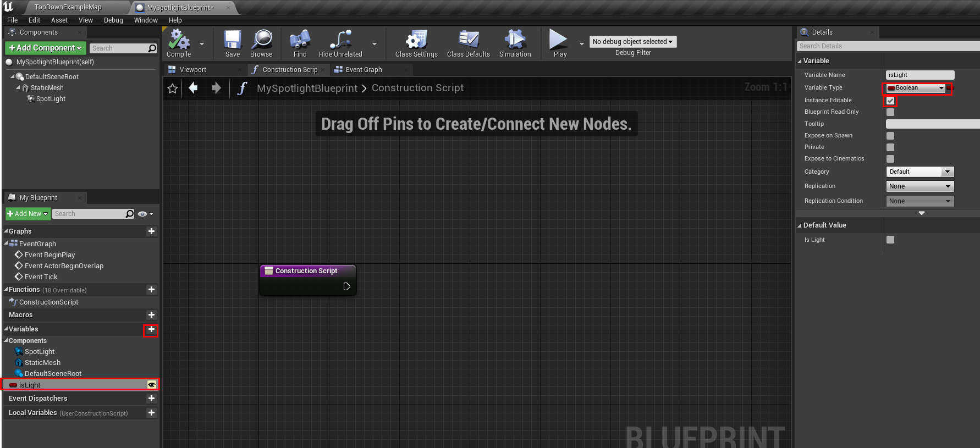Add a new local variable
980x448 pixels.
[x=151, y=413]
